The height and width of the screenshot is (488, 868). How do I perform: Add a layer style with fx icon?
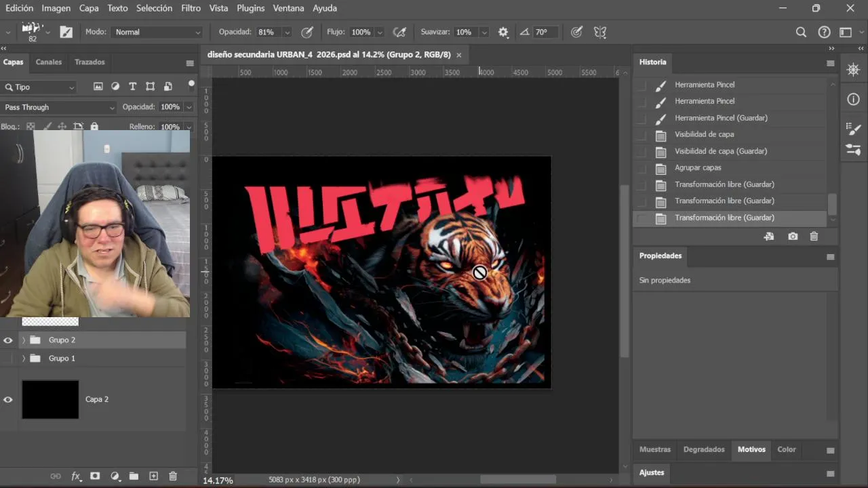76,476
